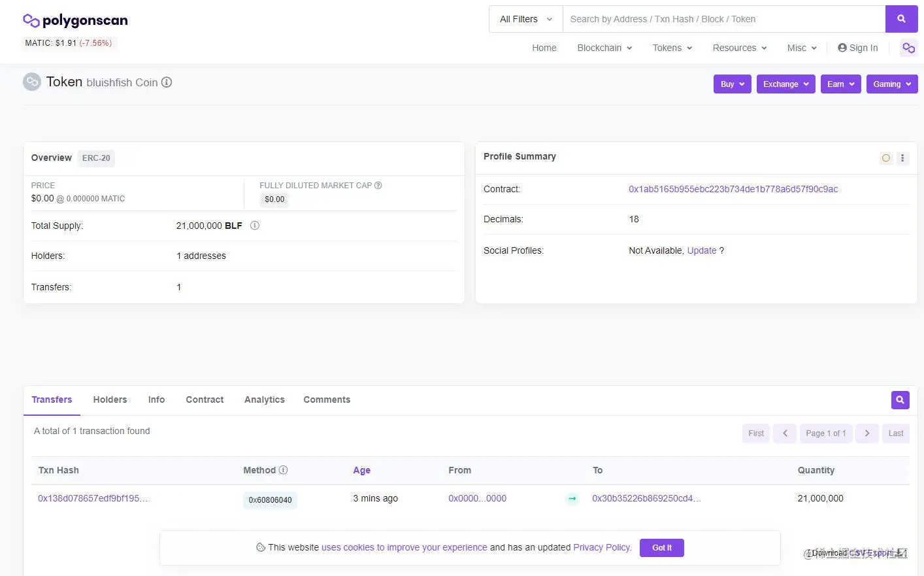Open transaction hash 0x138d078657edf9bf195...
The width and height of the screenshot is (924, 576).
point(93,498)
